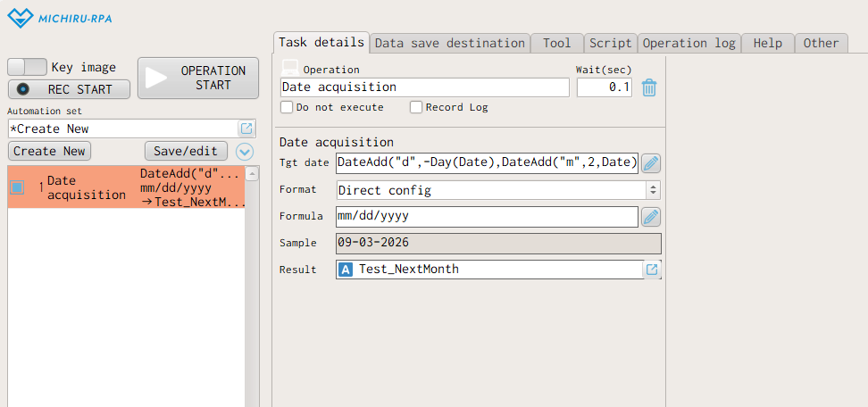
Task: Click the blue A variable icon
Action: tap(346, 270)
